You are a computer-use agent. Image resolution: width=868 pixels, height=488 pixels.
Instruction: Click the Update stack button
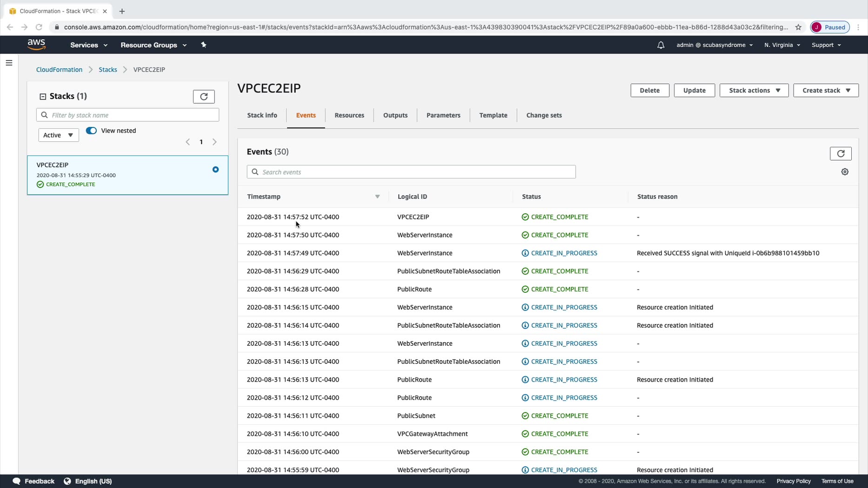pos(694,90)
